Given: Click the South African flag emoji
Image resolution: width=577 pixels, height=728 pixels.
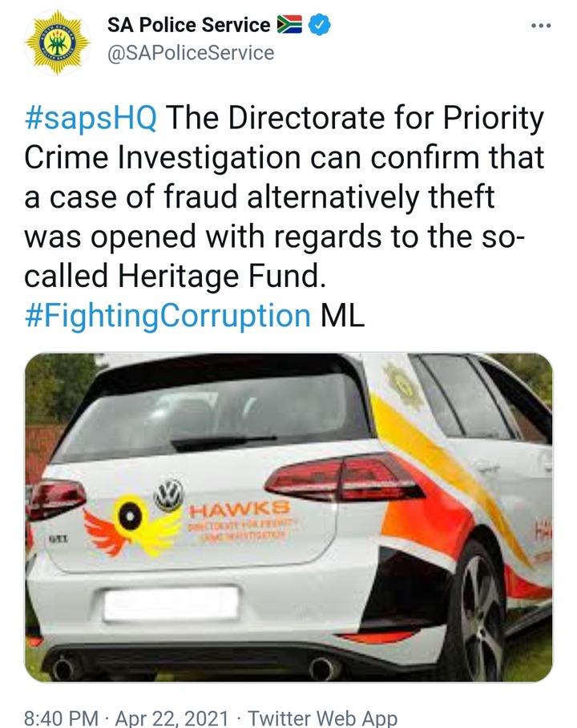Looking at the screenshot, I should click(x=289, y=25).
